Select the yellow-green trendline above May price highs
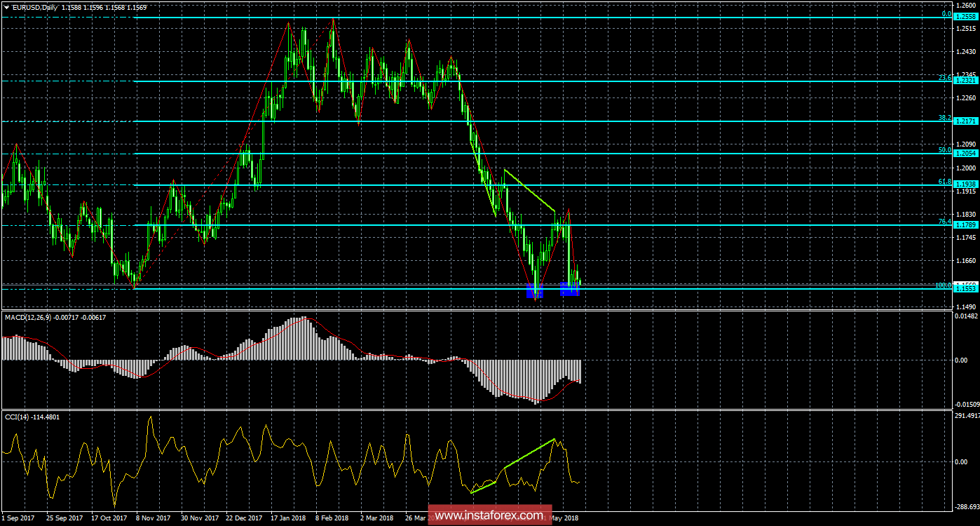Image resolution: width=980 pixels, height=526 pixels. (530, 190)
